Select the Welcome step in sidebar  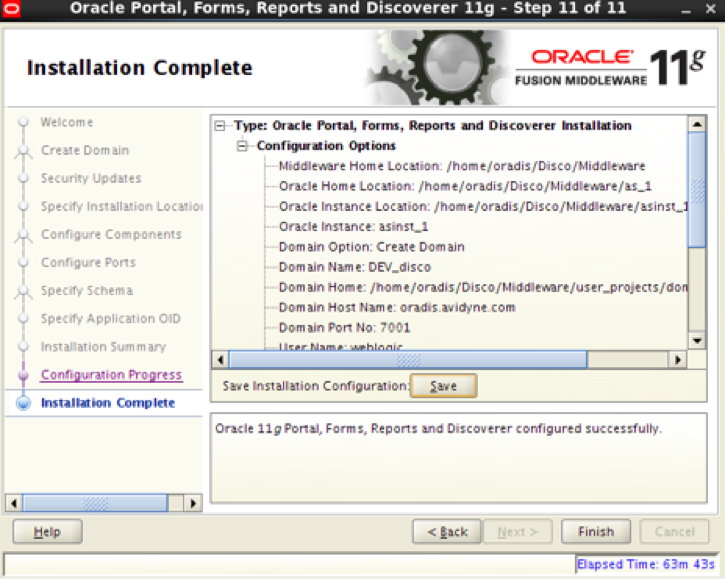pos(67,122)
